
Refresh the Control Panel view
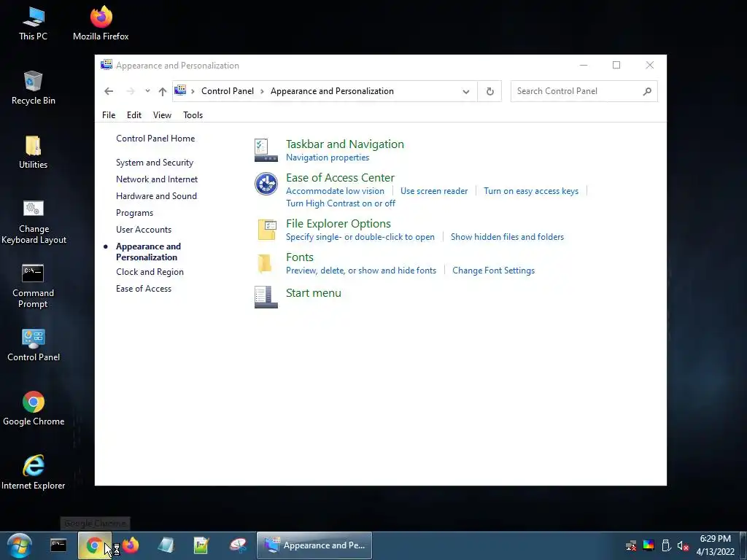point(489,91)
